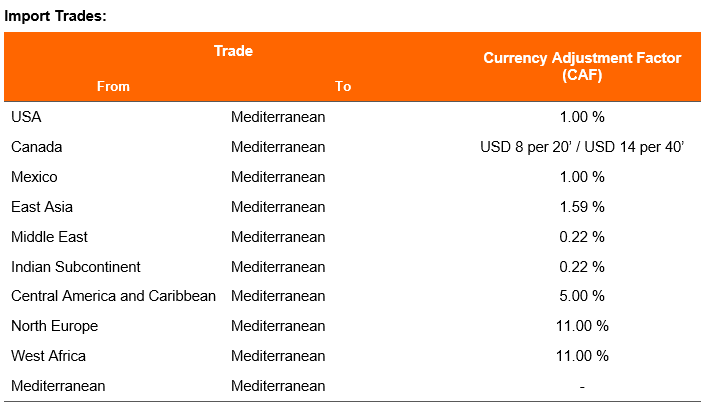Click the Currency Adjustment Factor (CAF) header
The height and width of the screenshot is (406, 702).
[x=582, y=66]
